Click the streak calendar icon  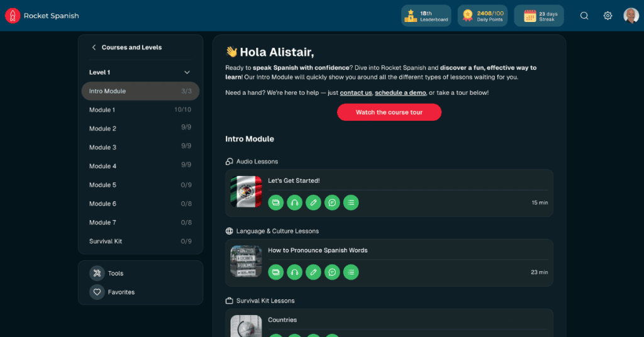click(x=530, y=16)
